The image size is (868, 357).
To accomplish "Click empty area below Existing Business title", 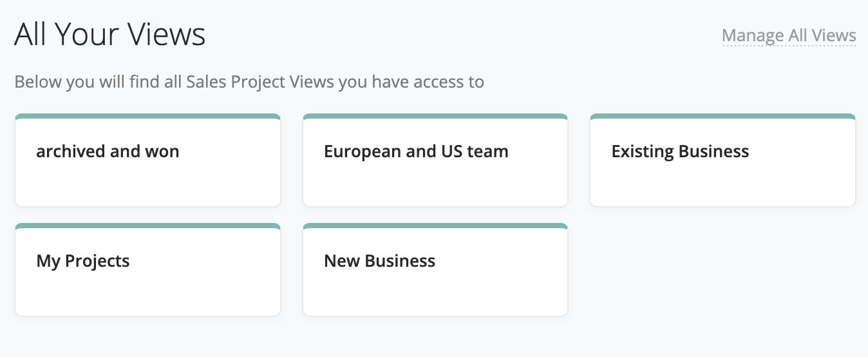I will (722, 186).
